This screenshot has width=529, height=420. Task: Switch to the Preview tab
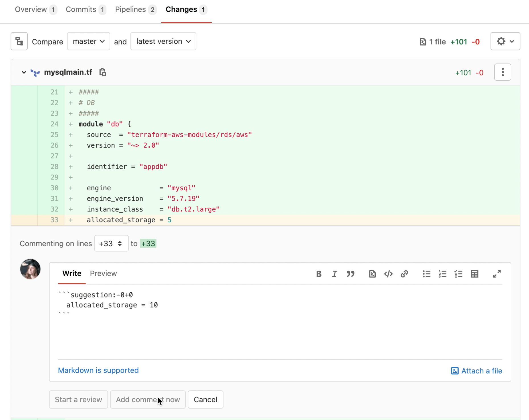103,273
